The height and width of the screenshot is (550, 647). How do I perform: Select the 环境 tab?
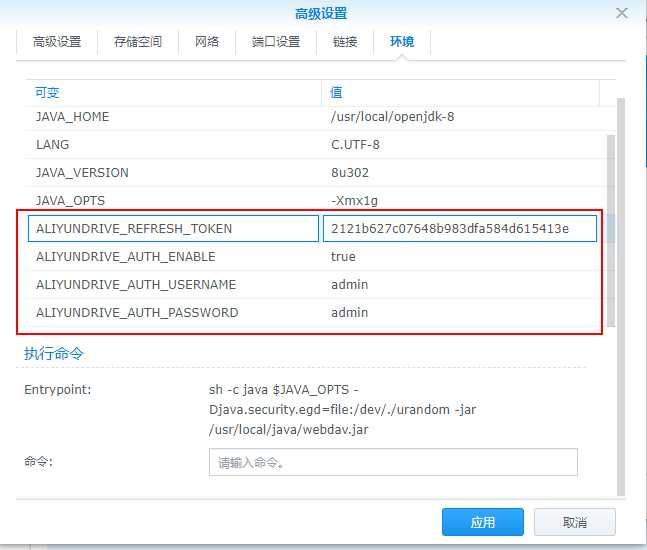point(402,42)
